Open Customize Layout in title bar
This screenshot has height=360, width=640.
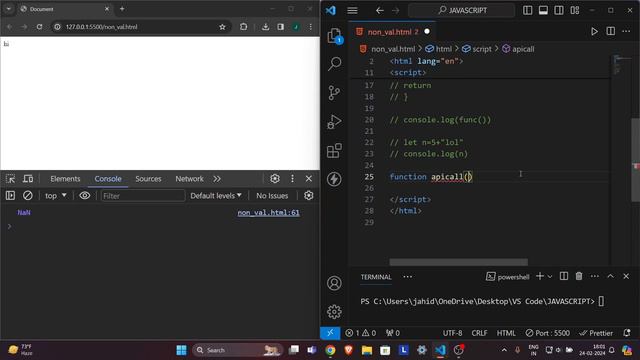575,10
